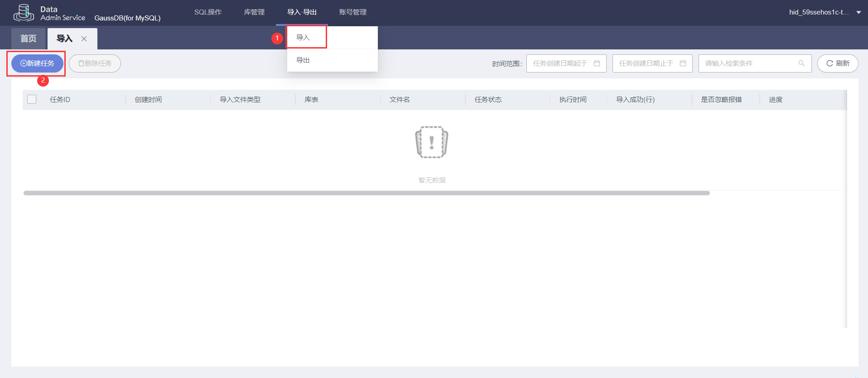868x378 pixels.
Task: Click the 新建任务 button
Action: click(x=37, y=63)
